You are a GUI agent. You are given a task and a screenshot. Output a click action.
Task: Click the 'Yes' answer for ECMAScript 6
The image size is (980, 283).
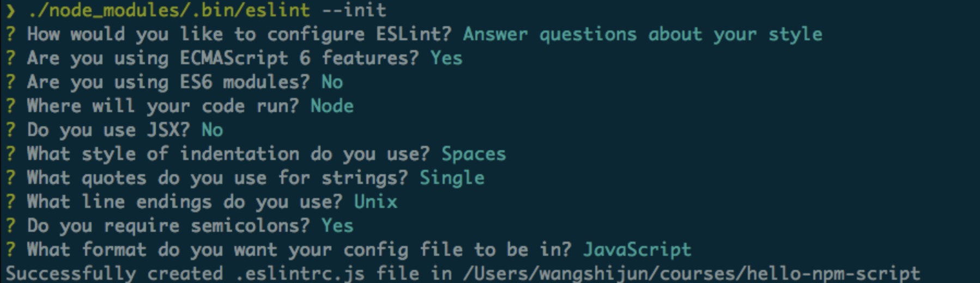click(446, 58)
